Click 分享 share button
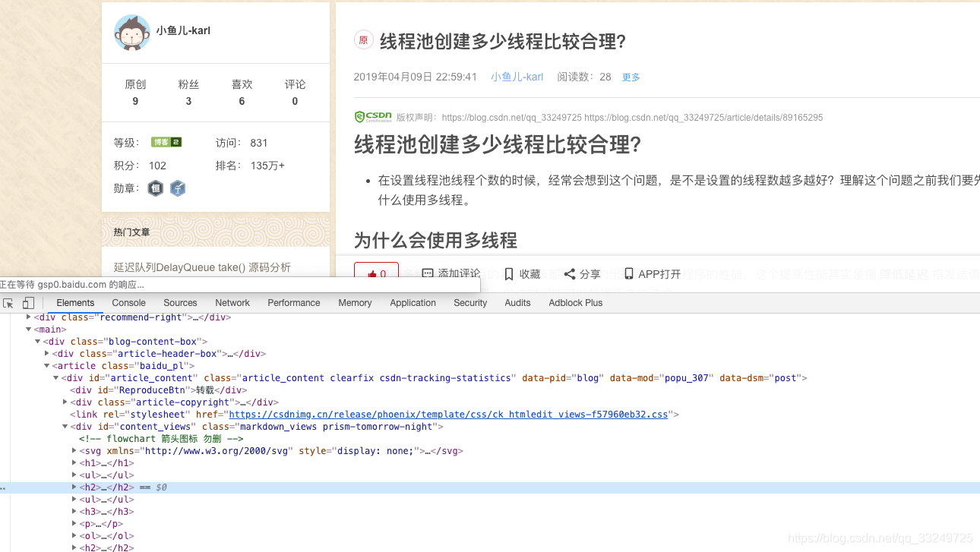 [582, 274]
